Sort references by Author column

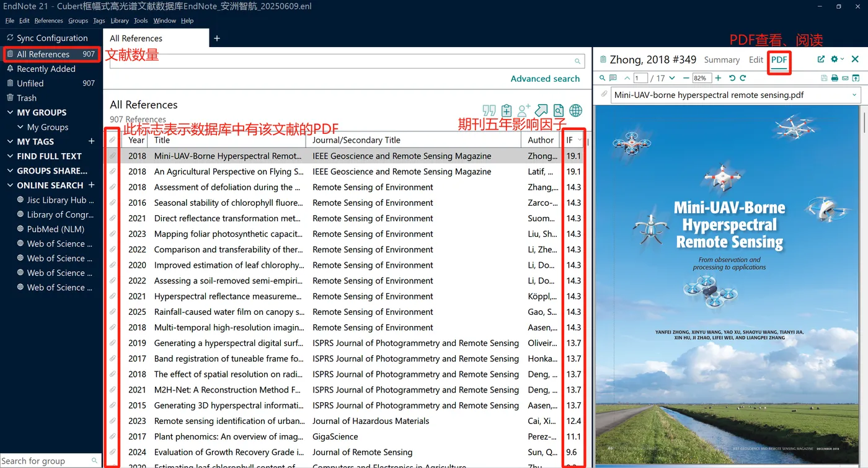pos(541,140)
